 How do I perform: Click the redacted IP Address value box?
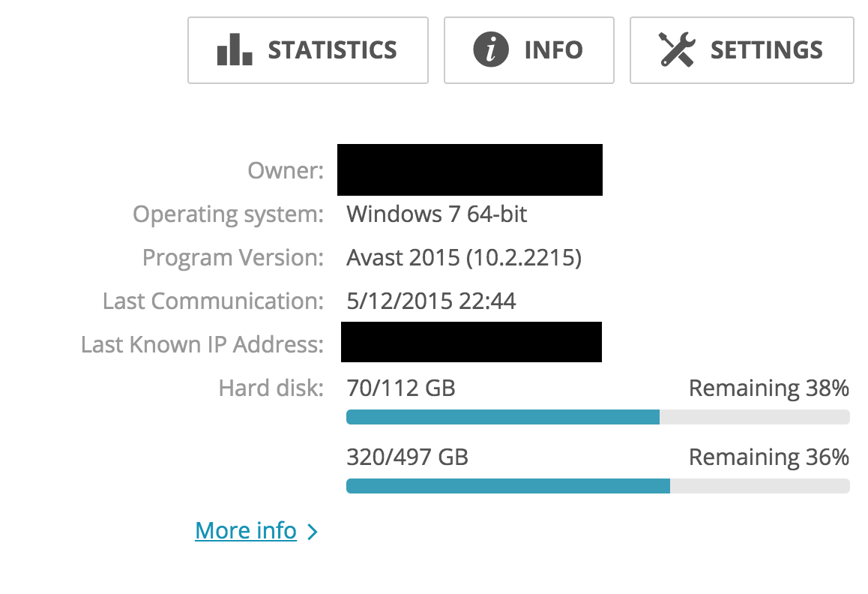[x=471, y=342]
